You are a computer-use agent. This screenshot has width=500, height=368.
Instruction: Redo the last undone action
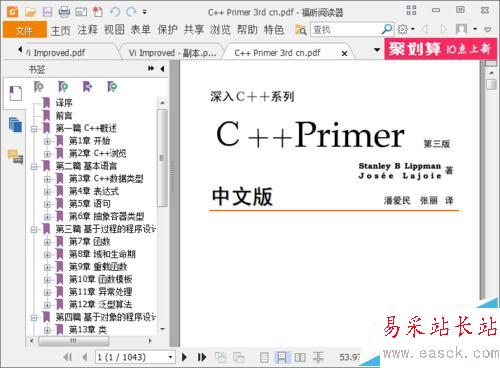(x=131, y=12)
